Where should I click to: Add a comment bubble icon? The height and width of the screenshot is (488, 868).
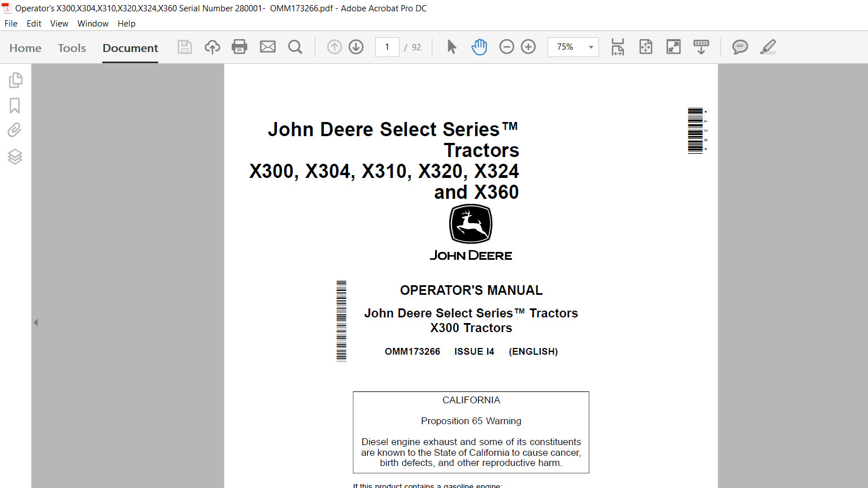pos(740,47)
